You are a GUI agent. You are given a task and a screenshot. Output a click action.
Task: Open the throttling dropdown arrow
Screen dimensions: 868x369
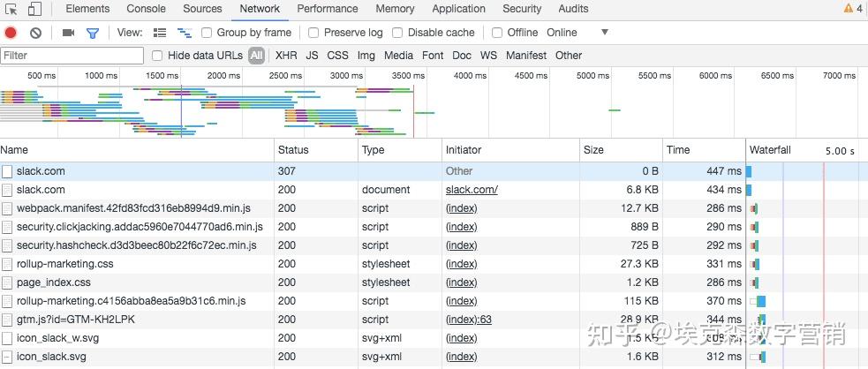point(605,33)
